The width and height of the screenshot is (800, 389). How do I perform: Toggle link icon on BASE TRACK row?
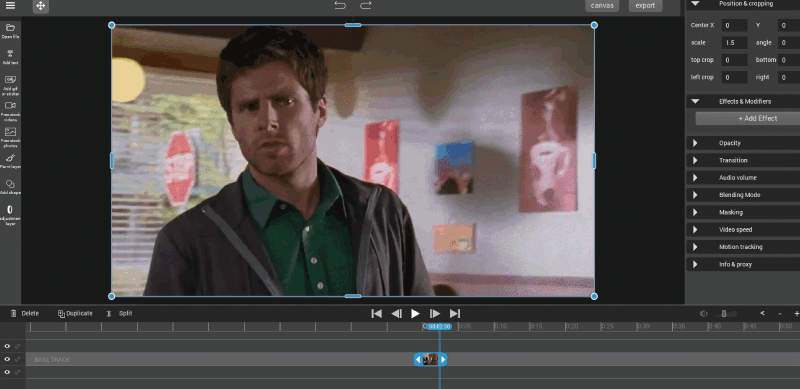click(17, 359)
